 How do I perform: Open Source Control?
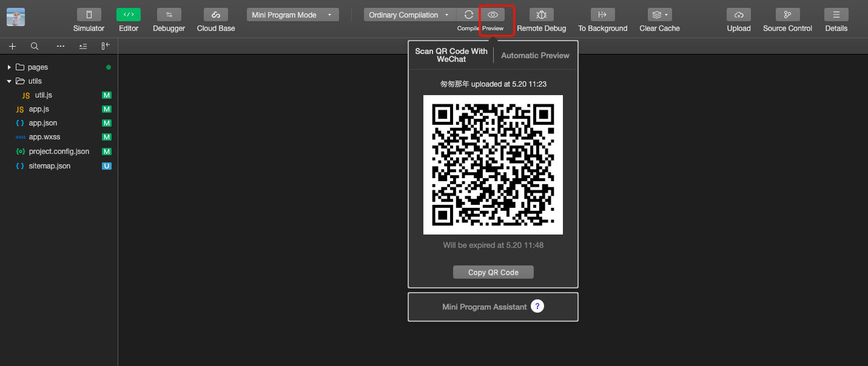tap(787, 15)
